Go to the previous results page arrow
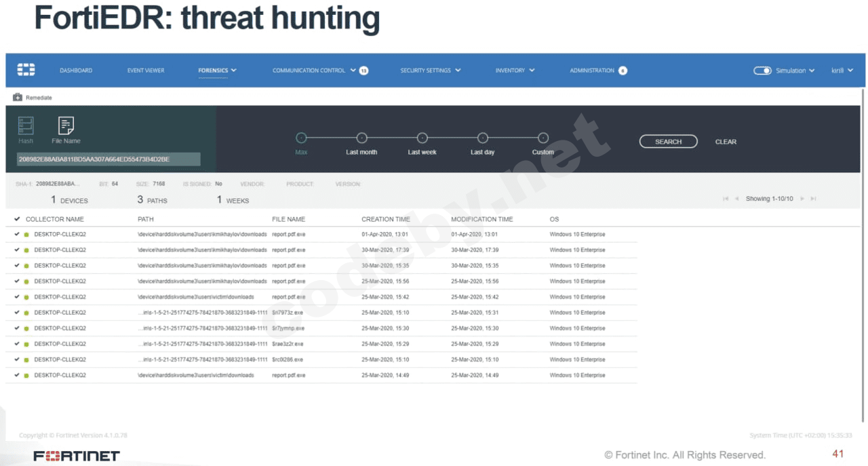Viewport: 868px width, 466px height. (x=736, y=199)
